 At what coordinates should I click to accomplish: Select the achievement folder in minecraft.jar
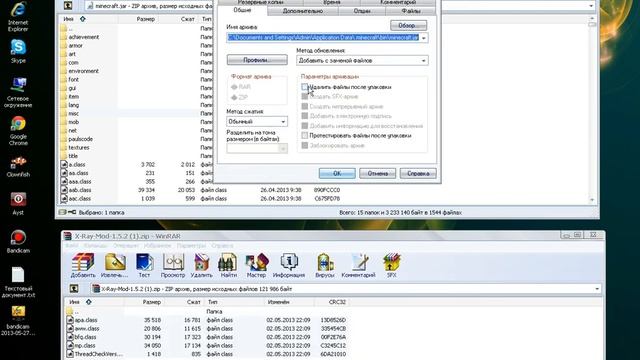click(x=84, y=37)
